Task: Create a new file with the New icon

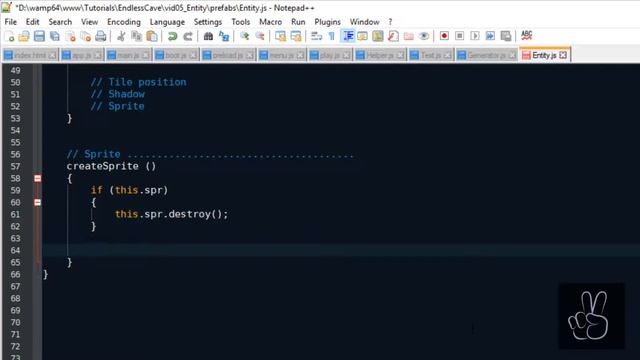Action: coord(9,36)
